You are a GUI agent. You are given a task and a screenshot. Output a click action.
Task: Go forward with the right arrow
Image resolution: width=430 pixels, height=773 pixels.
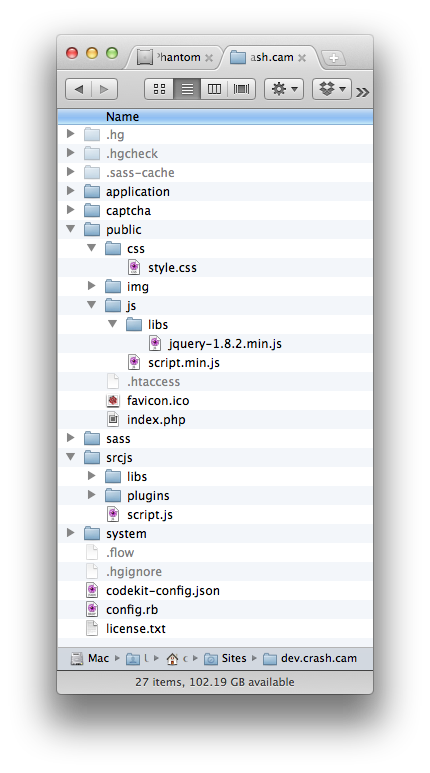104,89
